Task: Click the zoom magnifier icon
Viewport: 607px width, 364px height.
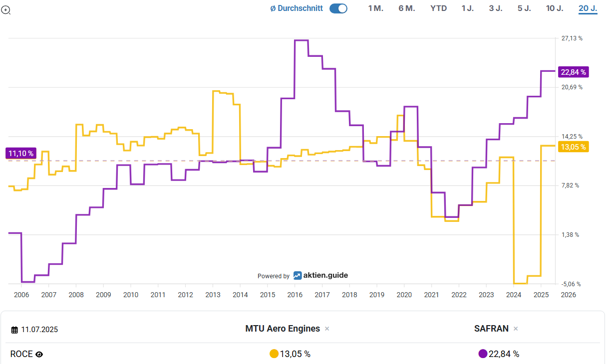Action: pyautogui.click(x=6, y=9)
